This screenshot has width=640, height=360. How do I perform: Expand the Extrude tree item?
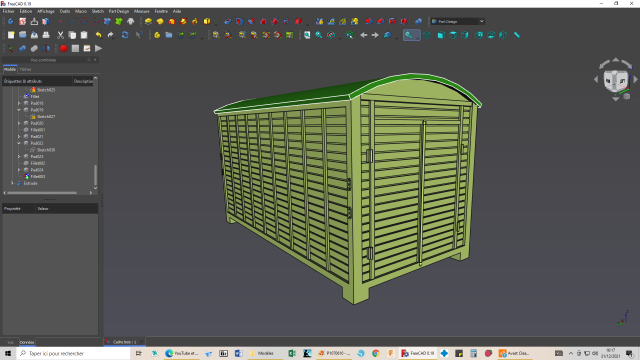(x=12, y=183)
